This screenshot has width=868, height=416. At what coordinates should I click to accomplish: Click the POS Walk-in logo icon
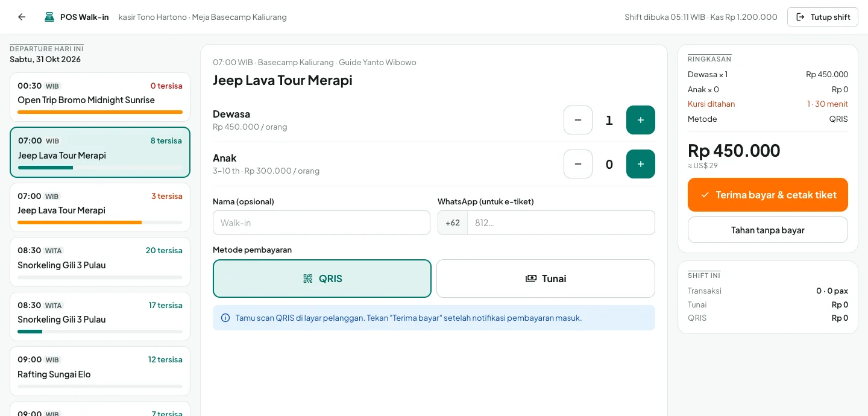49,17
